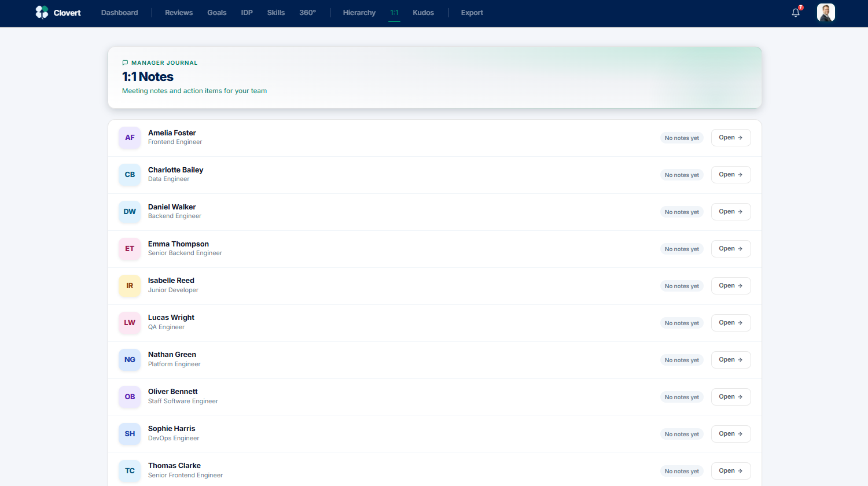Click Nathan Green's NG avatar
This screenshot has width=868, height=486.
tap(130, 360)
